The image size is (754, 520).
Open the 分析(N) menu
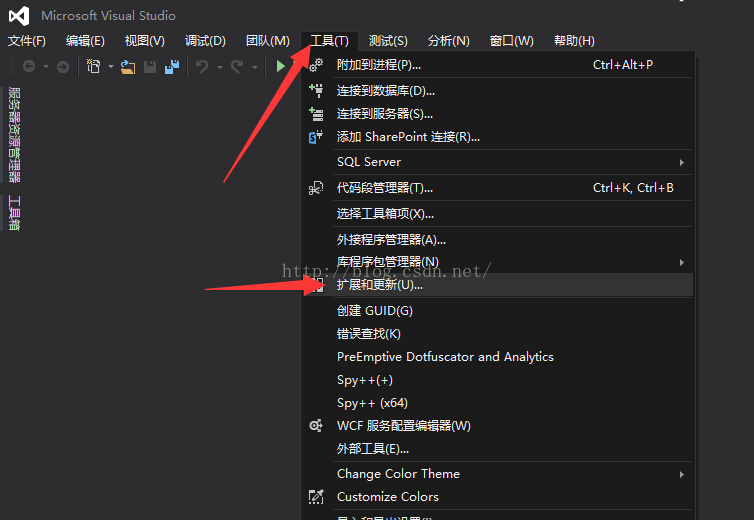[449, 41]
